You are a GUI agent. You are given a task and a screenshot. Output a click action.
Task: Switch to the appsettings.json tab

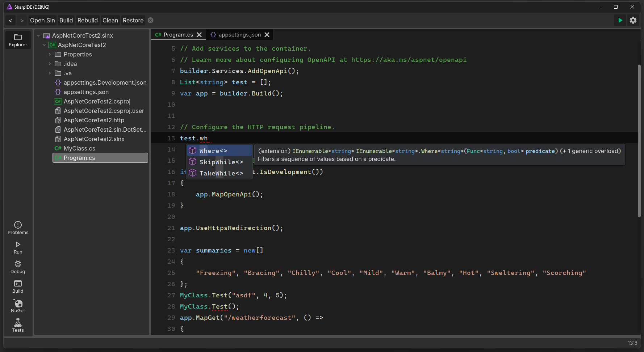tap(239, 35)
